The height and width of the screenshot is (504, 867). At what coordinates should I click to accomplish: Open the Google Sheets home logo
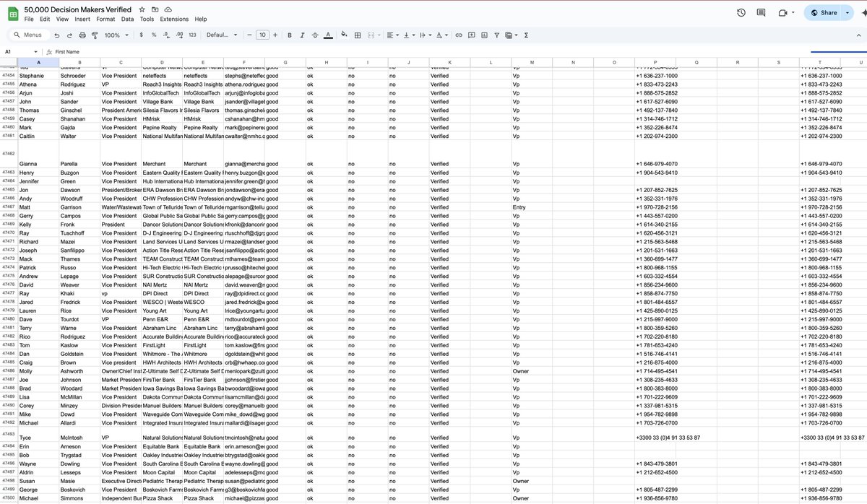coord(12,12)
